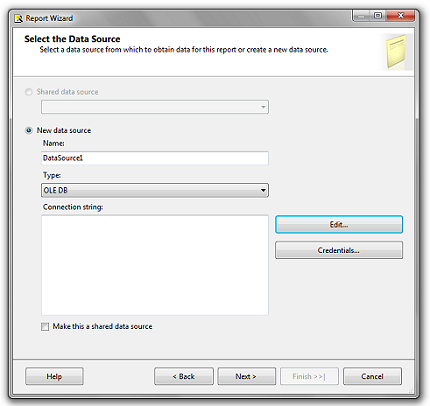This screenshot has width=430, height=406.
Task: Expand the Type dropdown showing OLE DB
Action: (x=155, y=190)
